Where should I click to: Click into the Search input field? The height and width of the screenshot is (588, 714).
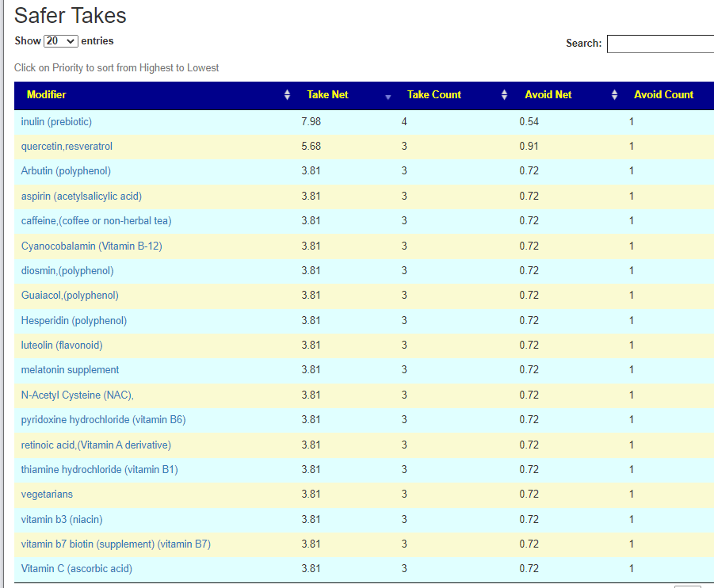click(x=659, y=44)
